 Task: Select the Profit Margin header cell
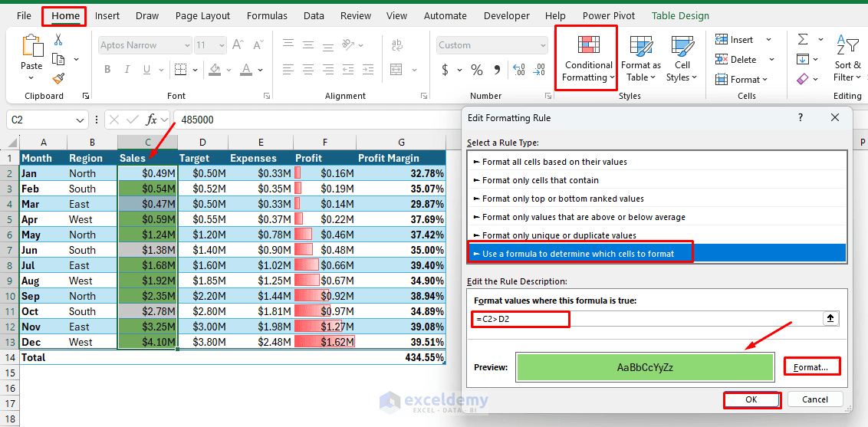pos(401,158)
